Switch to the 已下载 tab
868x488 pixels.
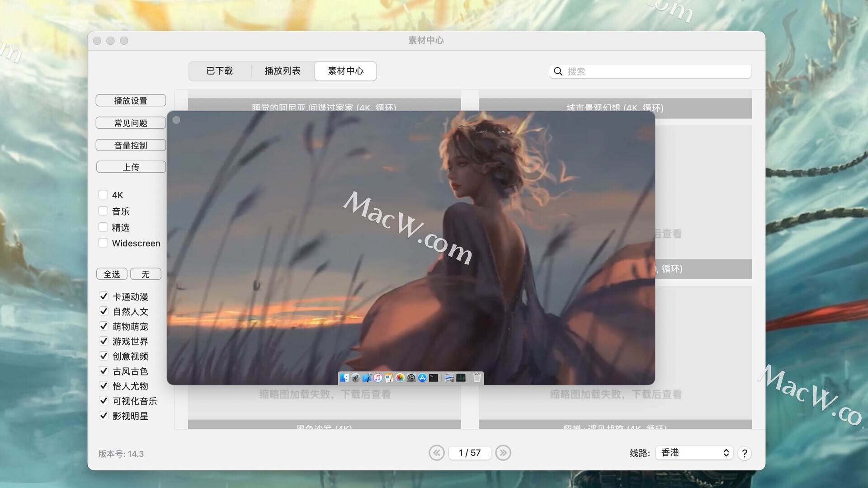tap(220, 71)
